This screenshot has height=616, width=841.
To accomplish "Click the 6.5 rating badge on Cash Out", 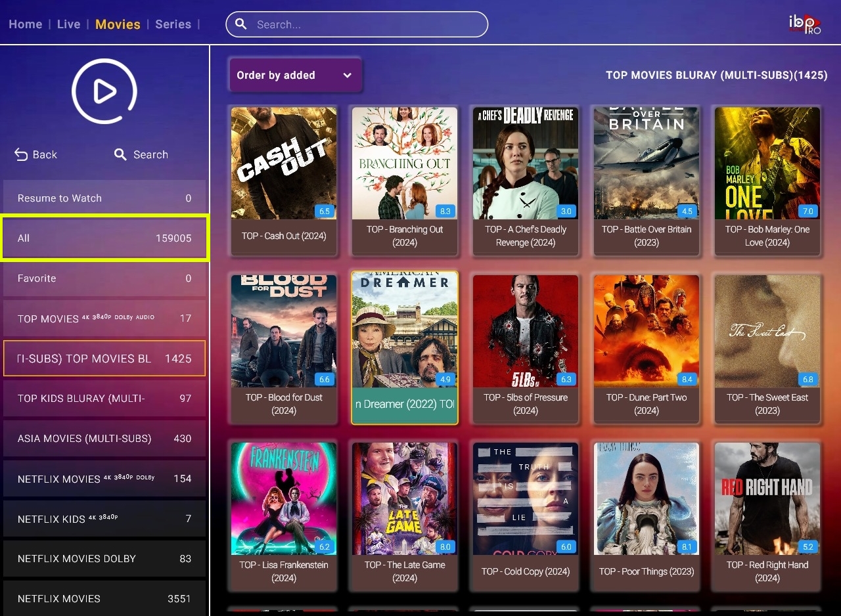I will point(325,211).
